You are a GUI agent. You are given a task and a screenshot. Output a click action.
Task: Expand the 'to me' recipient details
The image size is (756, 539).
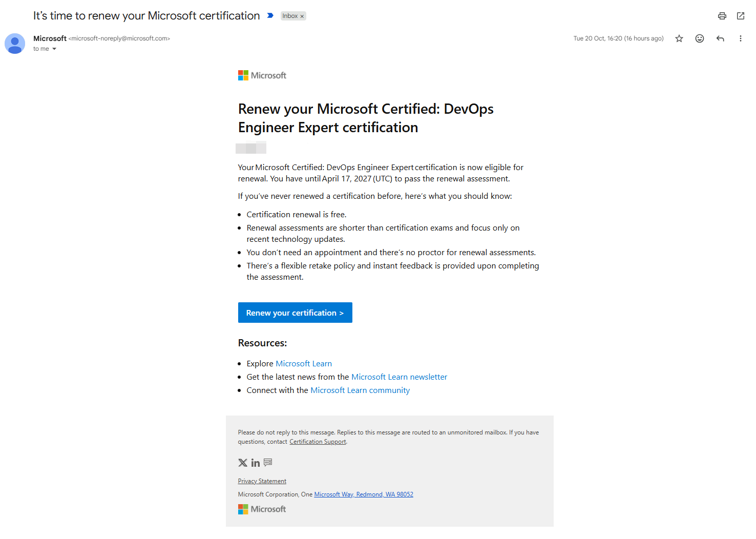(54, 49)
